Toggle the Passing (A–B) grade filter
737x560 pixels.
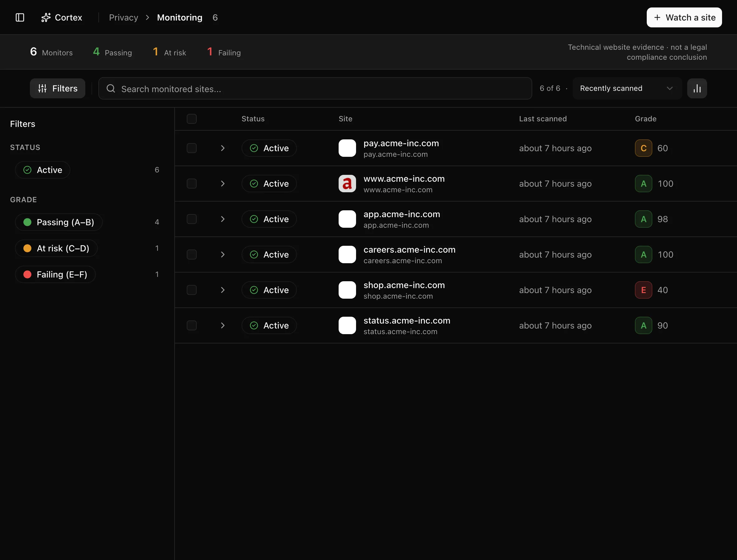tap(59, 222)
